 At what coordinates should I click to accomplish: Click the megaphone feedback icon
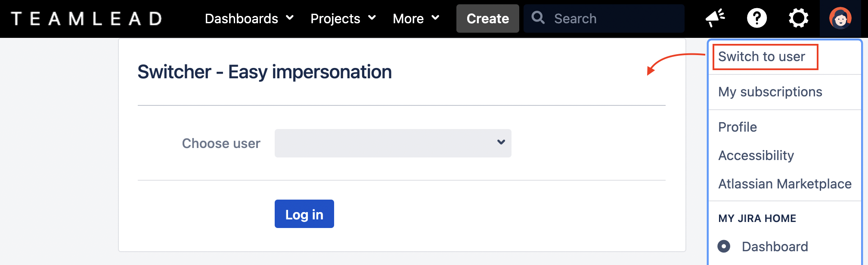coord(715,18)
